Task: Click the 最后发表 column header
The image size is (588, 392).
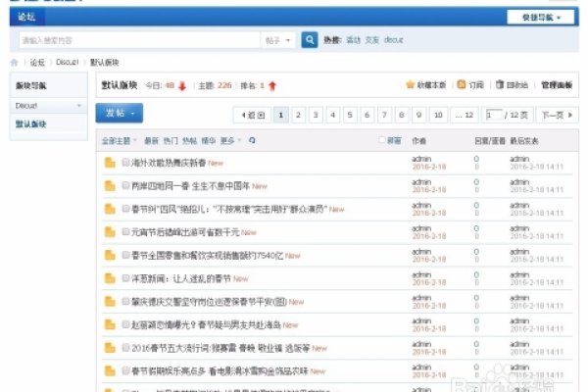Action: pos(524,141)
